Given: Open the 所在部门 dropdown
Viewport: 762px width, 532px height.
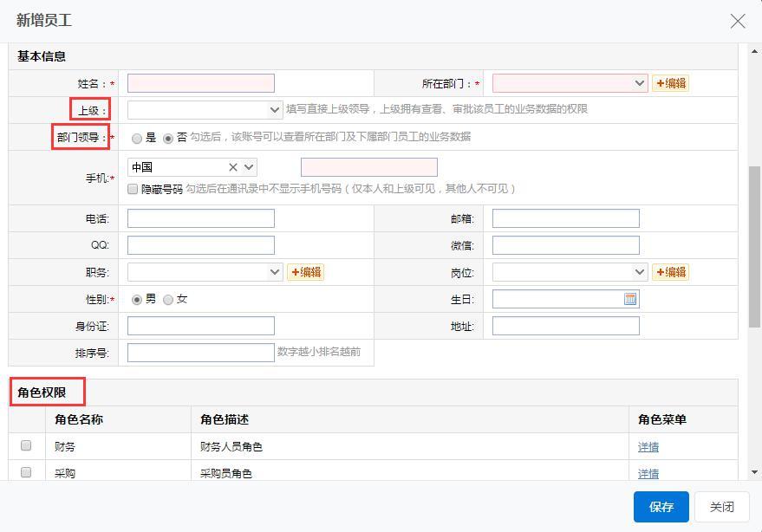Looking at the screenshot, I should (x=570, y=83).
